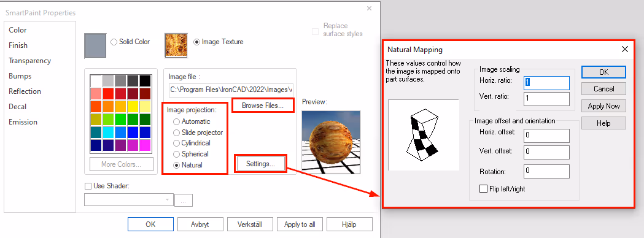
Task: Click the Rotation input field
Action: [x=546, y=172]
